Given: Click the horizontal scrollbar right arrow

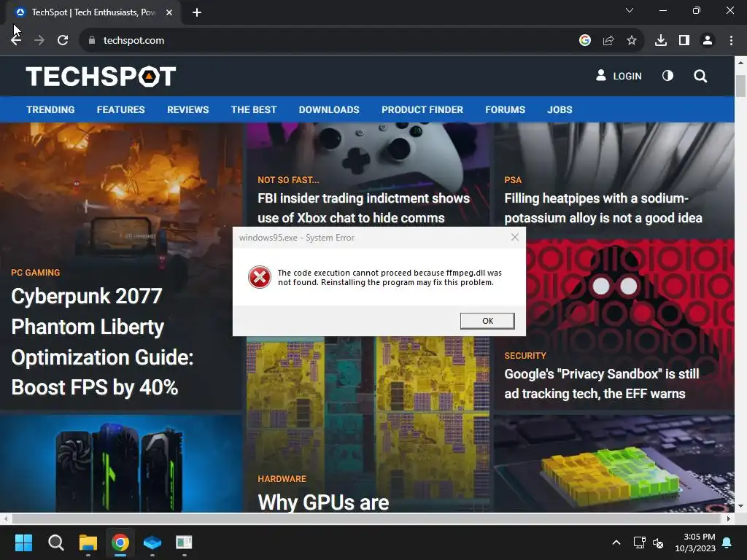Looking at the screenshot, I should point(729,518).
